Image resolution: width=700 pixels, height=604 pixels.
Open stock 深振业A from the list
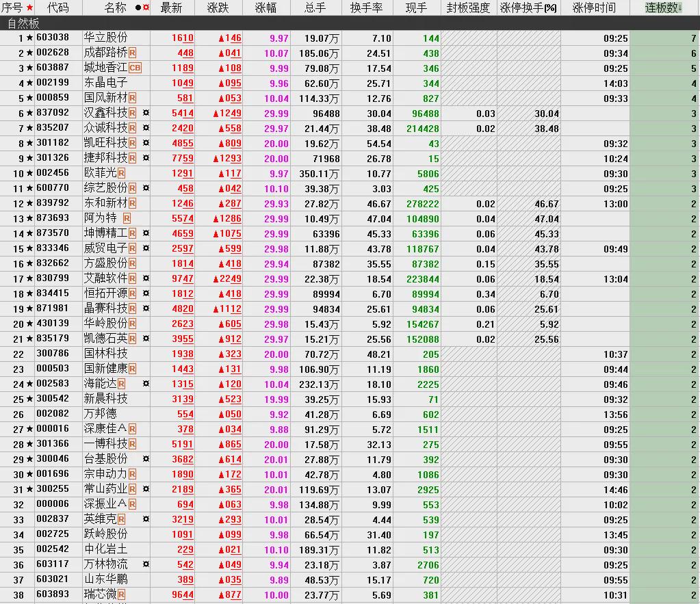pos(106,504)
